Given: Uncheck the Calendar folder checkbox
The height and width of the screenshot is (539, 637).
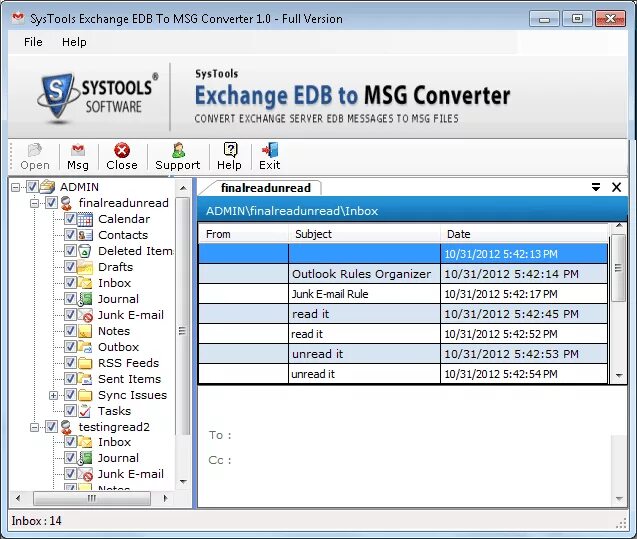Looking at the screenshot, I should [x=70, y=219].
